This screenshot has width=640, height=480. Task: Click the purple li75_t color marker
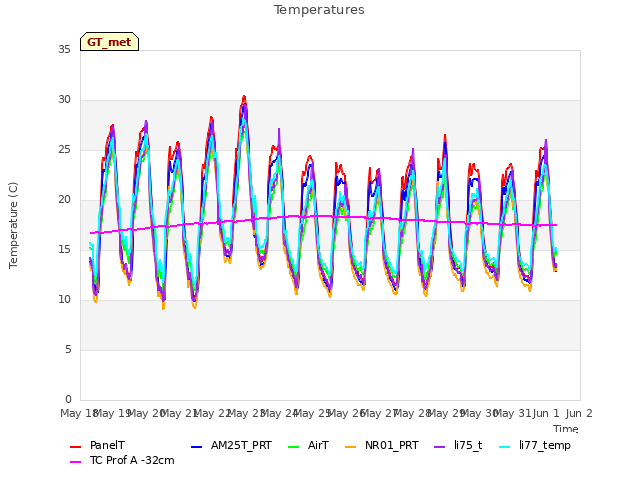coord(440,447)
